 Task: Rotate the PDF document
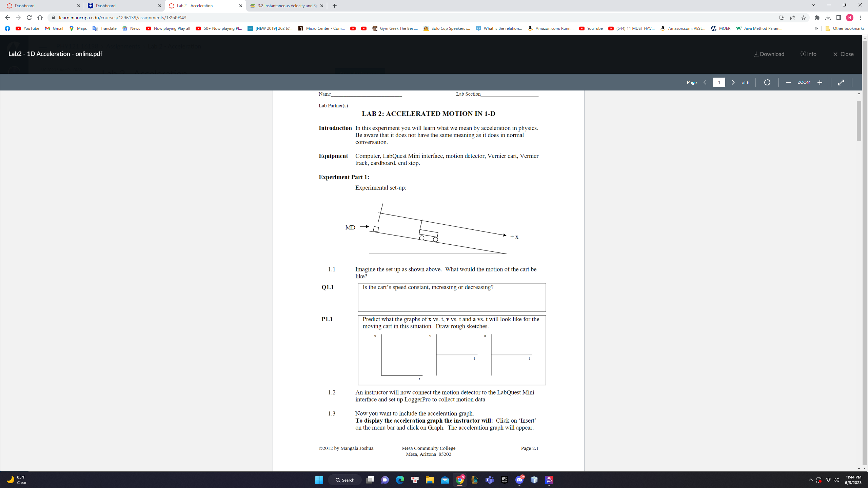tap(767, 82)
